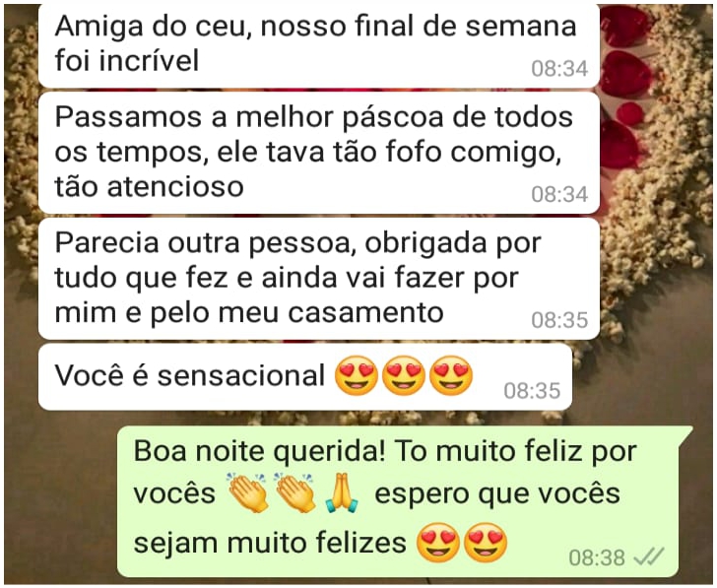Tap the double check mark read receipt
This screenshot has width=717, height=588.
tap(648, 556)
